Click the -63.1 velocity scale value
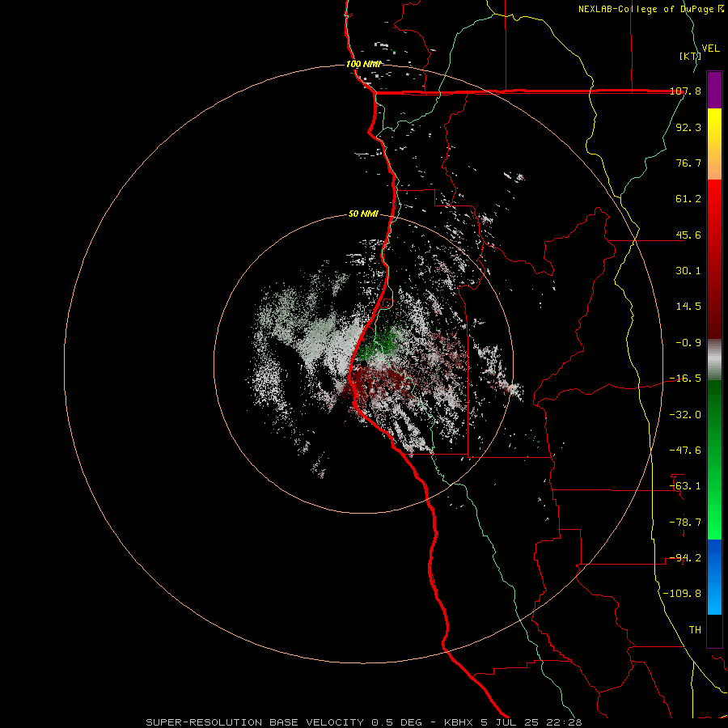Viewport: 728px width, 728px height. pos(686,486)
